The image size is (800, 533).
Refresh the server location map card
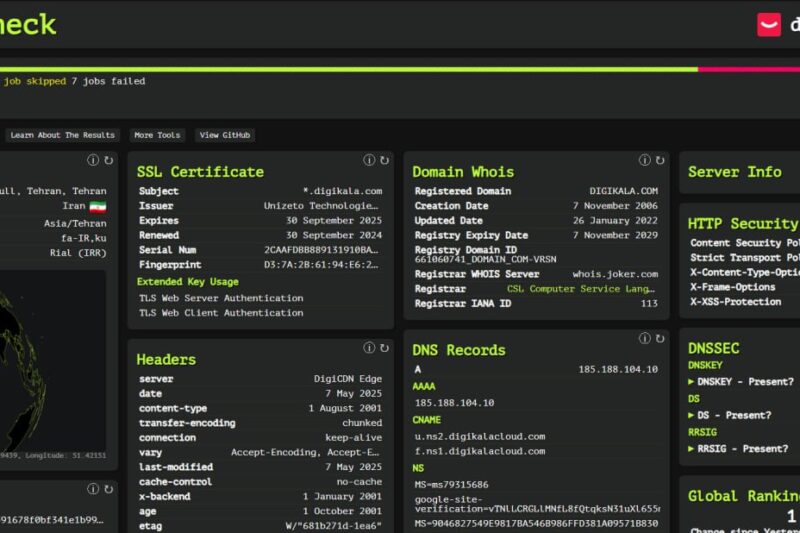108,160
